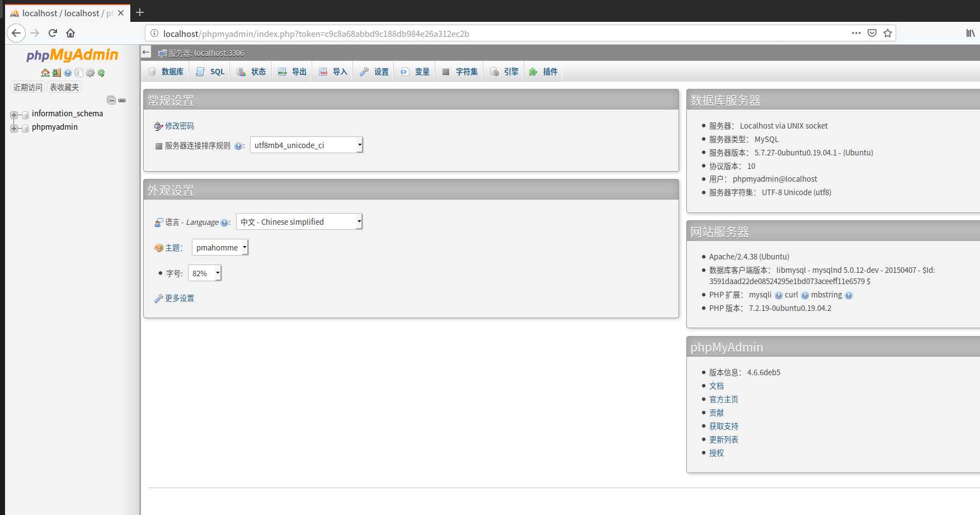Open the SQL tab

pos(210,72)
